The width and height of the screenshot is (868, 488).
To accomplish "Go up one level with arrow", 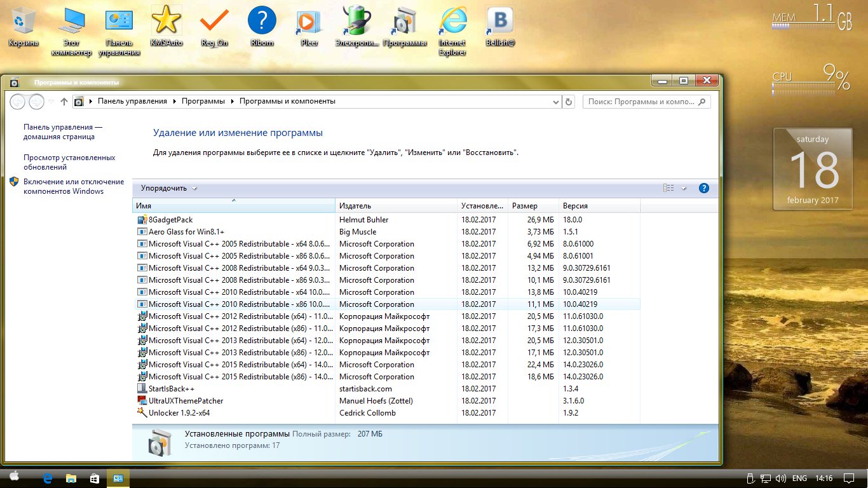I will tap(64, 101).
